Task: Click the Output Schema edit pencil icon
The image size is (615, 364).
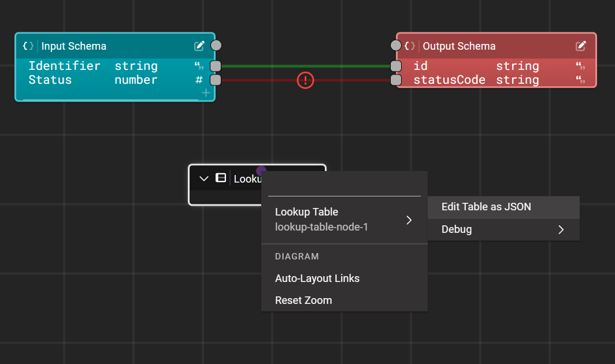Action: (x=581, y=46)
